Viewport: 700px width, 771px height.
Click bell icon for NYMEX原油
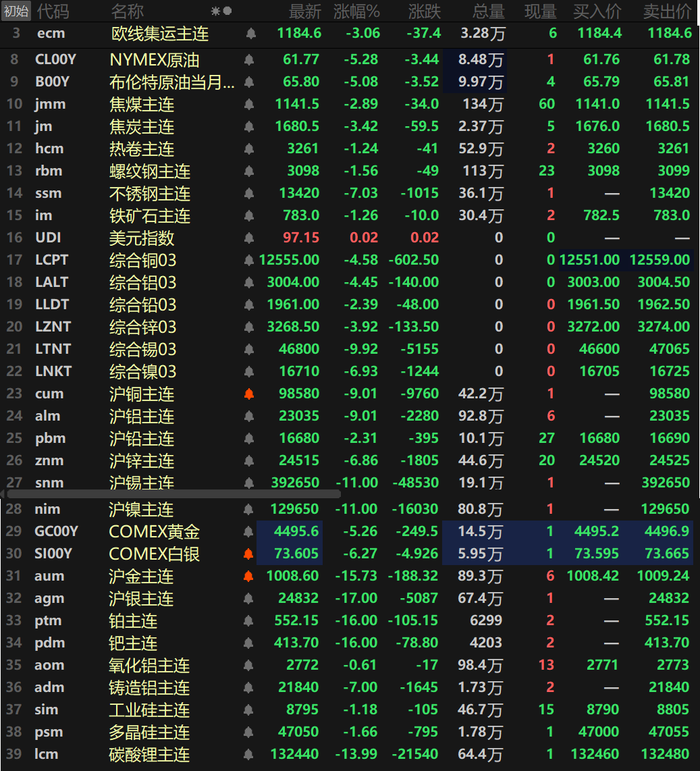(x=249, y=60)
